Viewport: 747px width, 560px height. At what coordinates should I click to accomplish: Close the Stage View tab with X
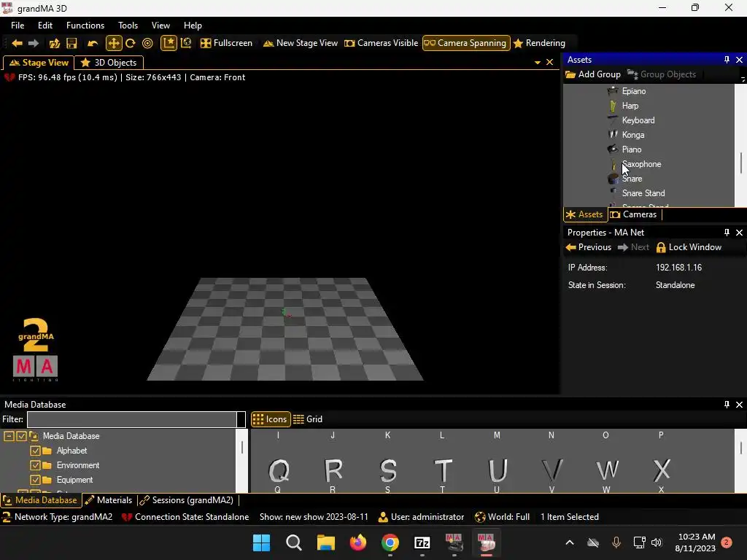pos(549,63)
